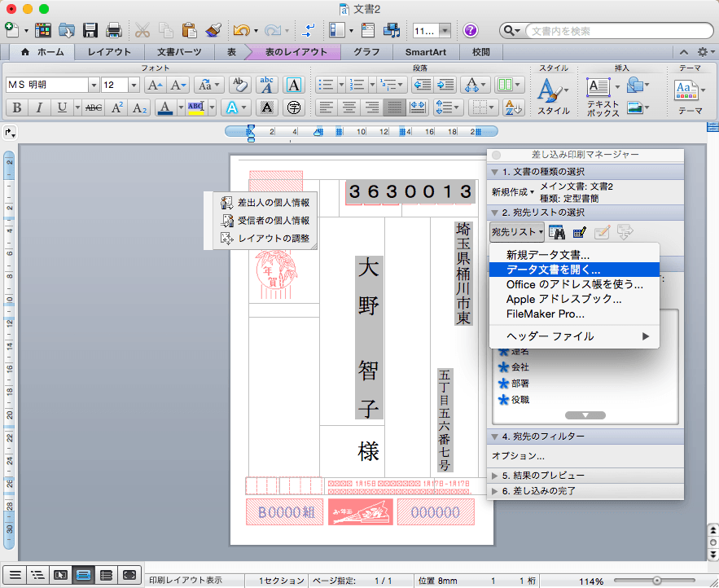Switch to the 文書パーツ ribbon tab

(179, 52)
